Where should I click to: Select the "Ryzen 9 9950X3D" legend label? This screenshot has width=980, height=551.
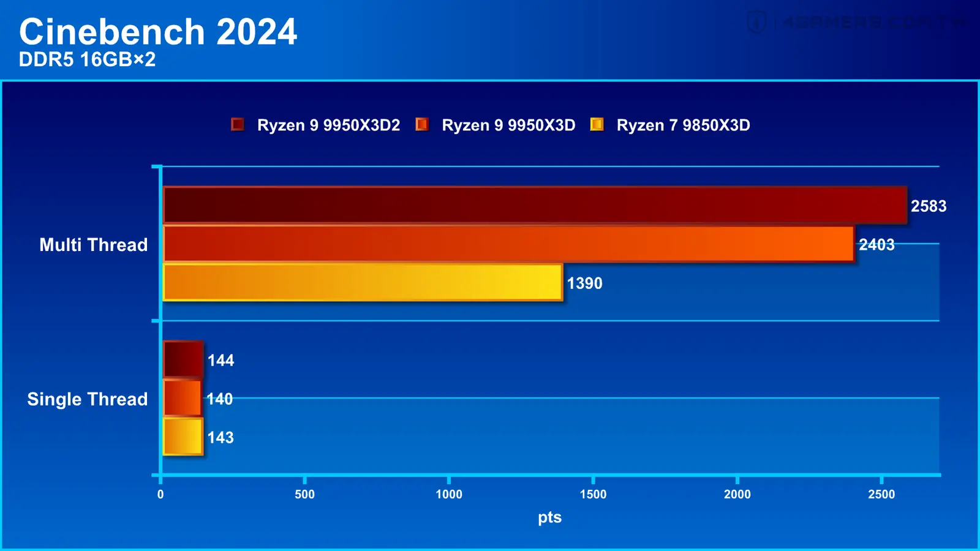(508, 126)
